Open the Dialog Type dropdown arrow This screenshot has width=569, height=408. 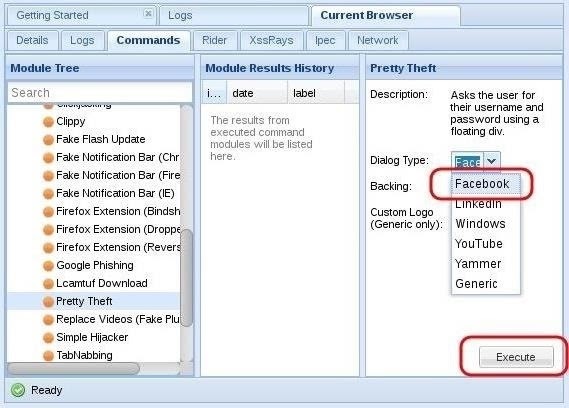pyautogui.click(x=492, y=160)
